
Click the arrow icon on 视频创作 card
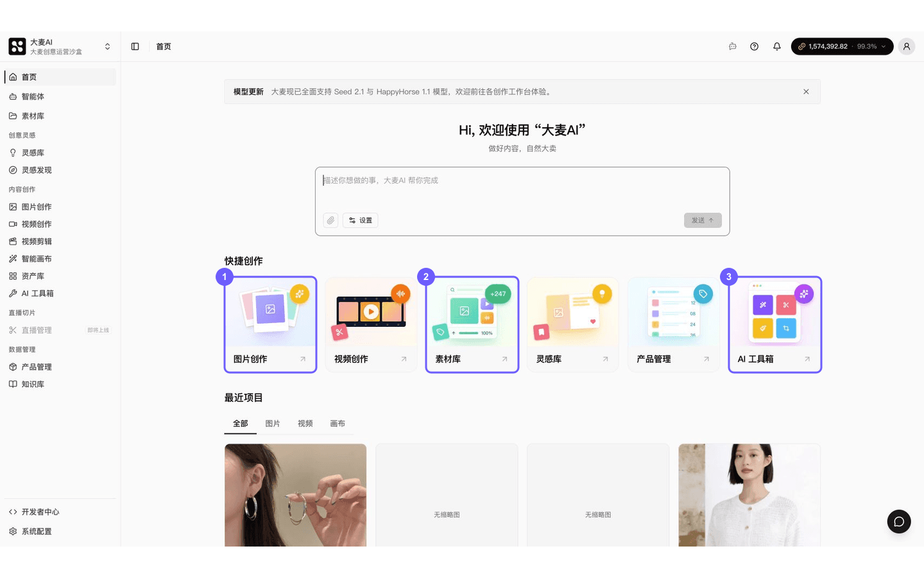coord(404,359)
